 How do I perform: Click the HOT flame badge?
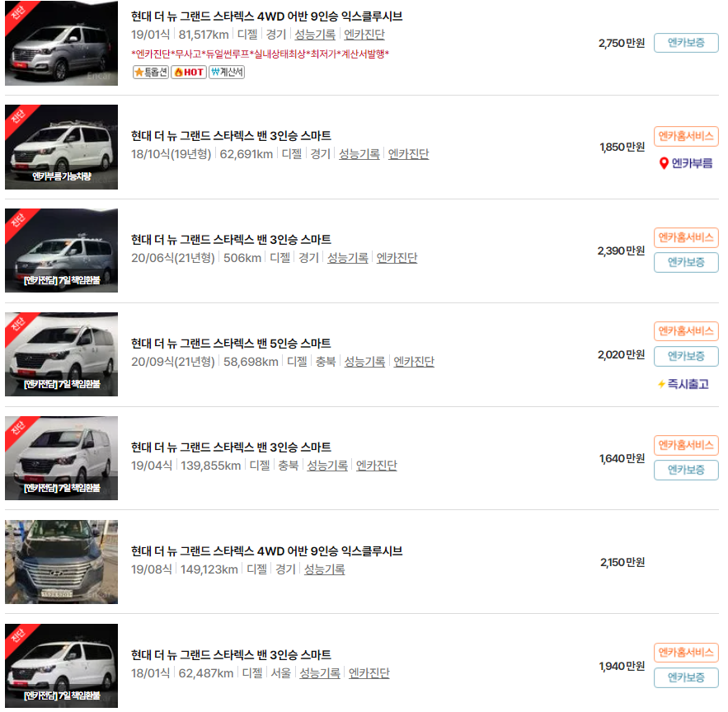click(189, 72)
